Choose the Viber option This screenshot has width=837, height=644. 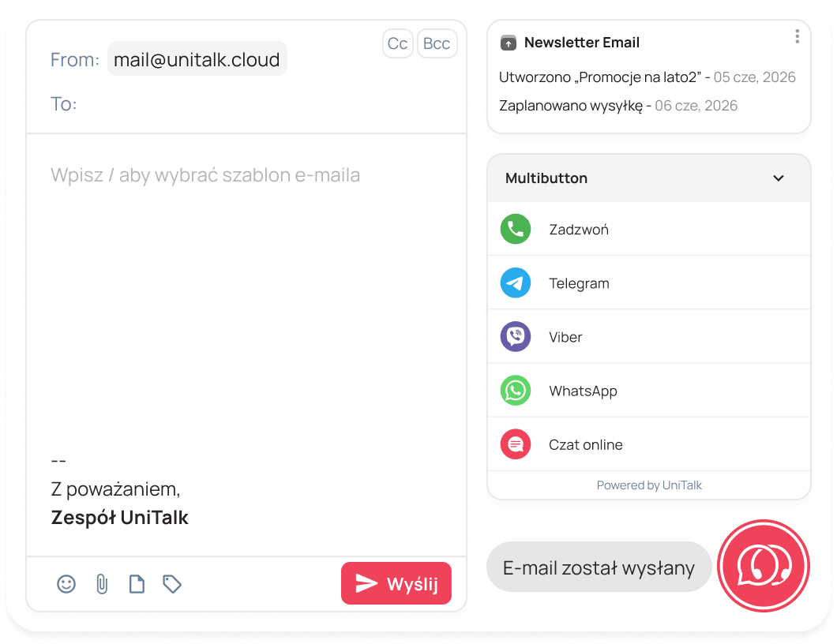tap(649, 337)
